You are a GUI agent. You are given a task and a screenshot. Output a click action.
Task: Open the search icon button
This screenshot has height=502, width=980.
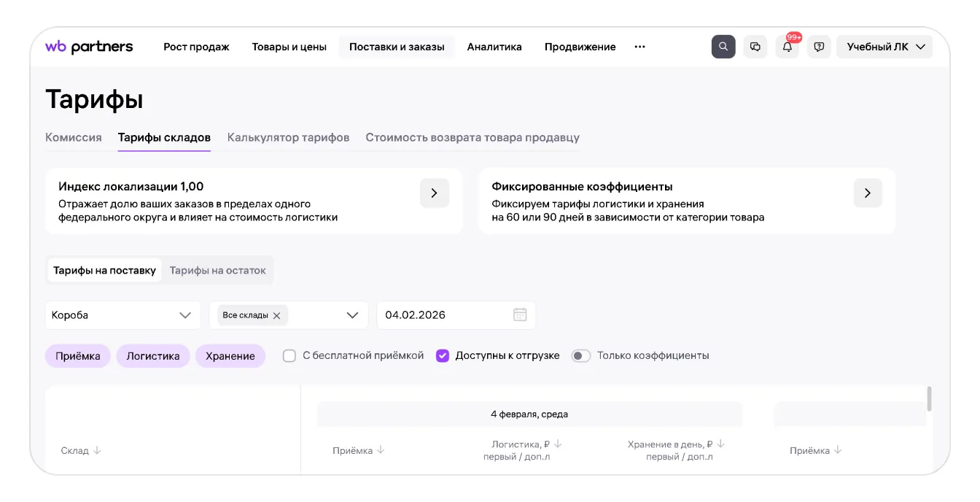click(x=723, y=47)
